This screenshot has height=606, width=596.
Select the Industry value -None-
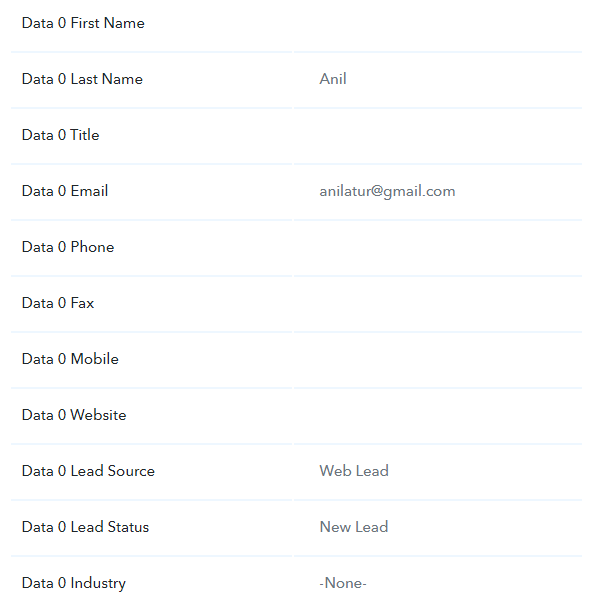point(343,583)
